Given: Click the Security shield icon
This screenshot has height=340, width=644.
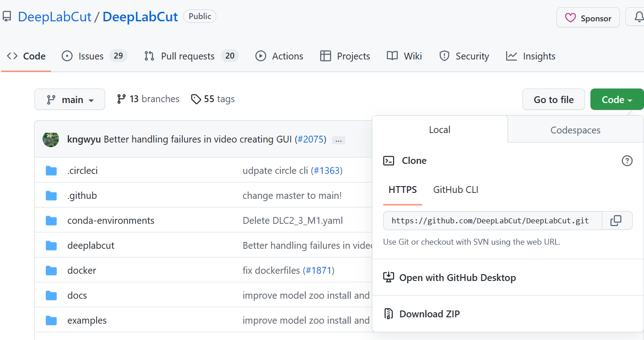Looking at the screenshot, I should tap(444, 56).
